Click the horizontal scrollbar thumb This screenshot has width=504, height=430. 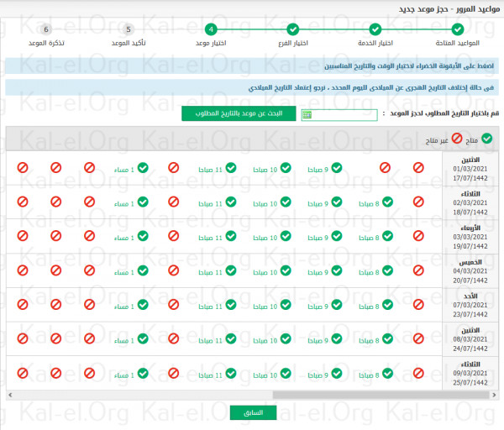pos(381,395)
